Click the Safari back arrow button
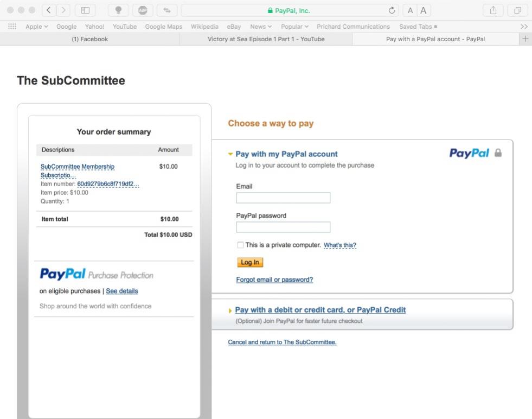Viewport: 532px width, 419px height. coord(49,10)
